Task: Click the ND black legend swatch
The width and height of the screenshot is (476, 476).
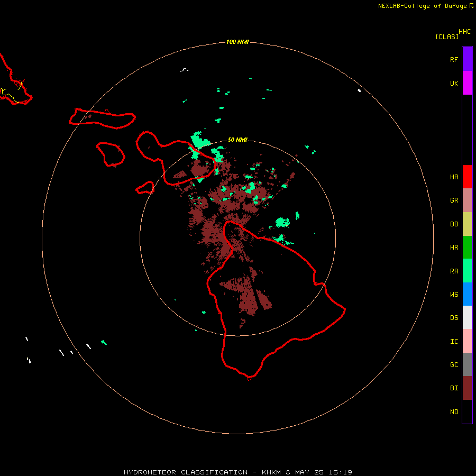Action: (x=467, y=411)
